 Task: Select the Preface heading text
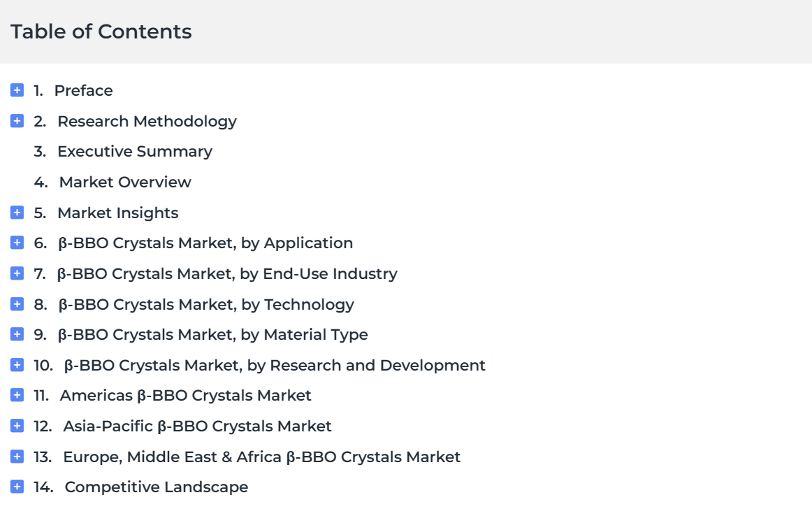[x=83, y=91]
